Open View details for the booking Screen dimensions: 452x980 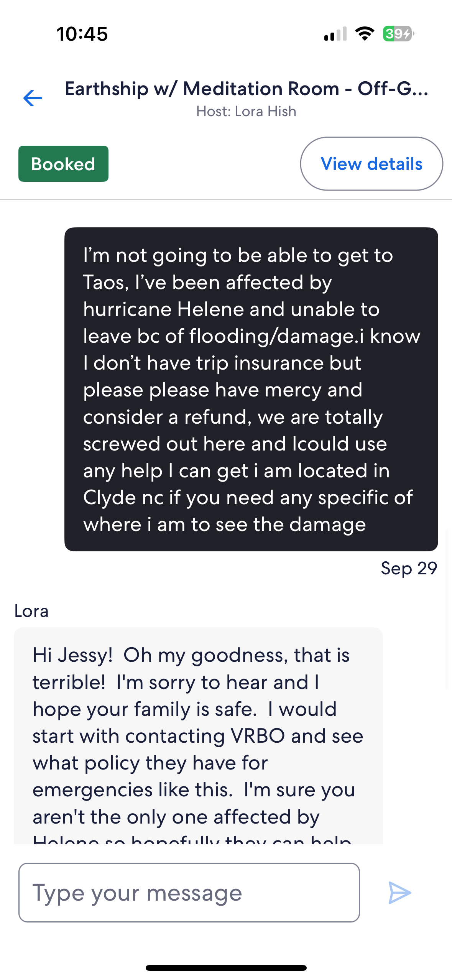tap(371, 164)
